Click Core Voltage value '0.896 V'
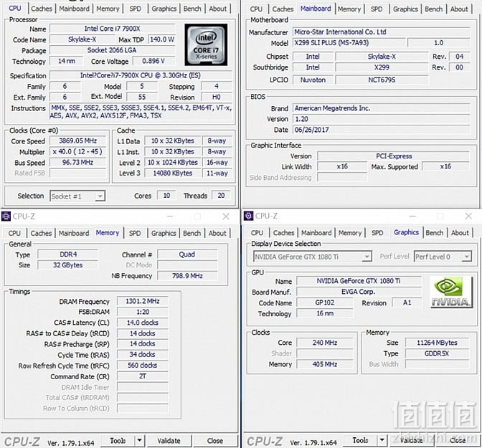 point(153,61)
